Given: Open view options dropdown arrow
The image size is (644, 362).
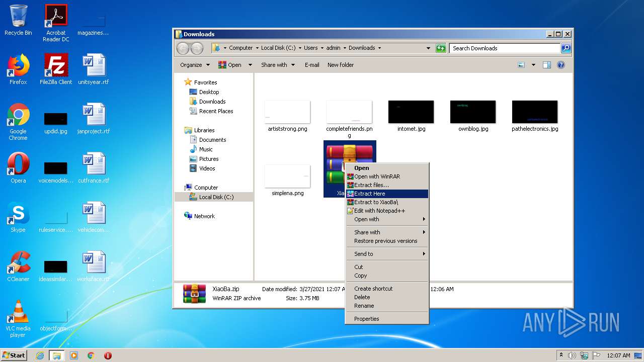Looking at the screenshot, I should 533,65.
